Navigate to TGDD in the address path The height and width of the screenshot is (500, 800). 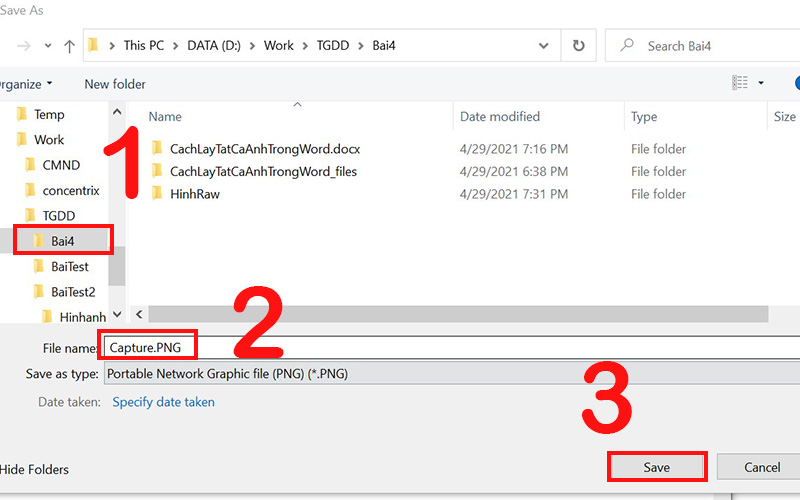(x=333, y=45)
